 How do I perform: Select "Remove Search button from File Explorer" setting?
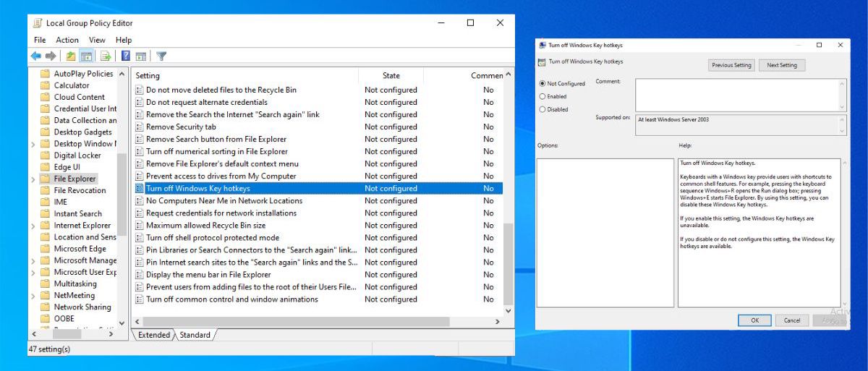(216, 139)
